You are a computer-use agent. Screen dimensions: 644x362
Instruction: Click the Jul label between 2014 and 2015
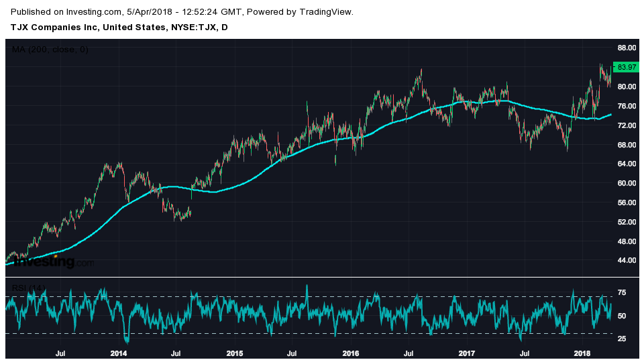[176, 353]
